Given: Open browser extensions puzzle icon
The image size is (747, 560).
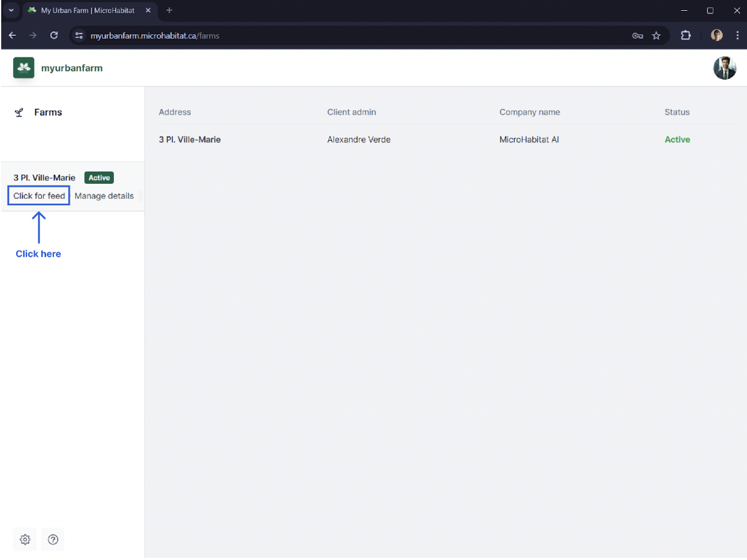Looking at the screenshot, I should pos(686,35).
